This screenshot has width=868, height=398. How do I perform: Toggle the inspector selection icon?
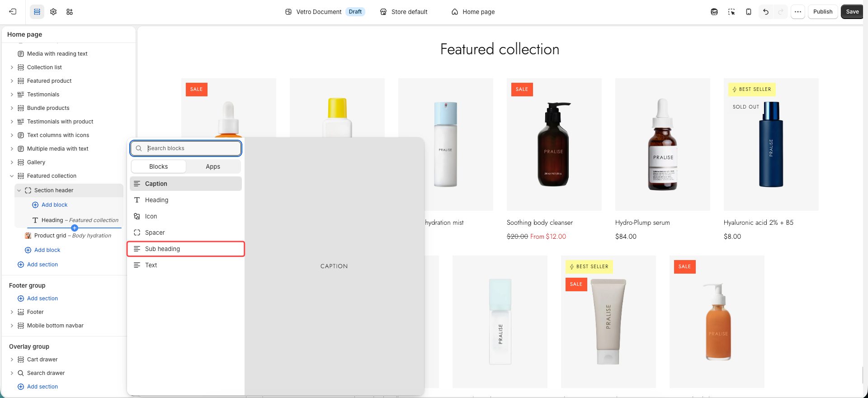pos(731,12)
